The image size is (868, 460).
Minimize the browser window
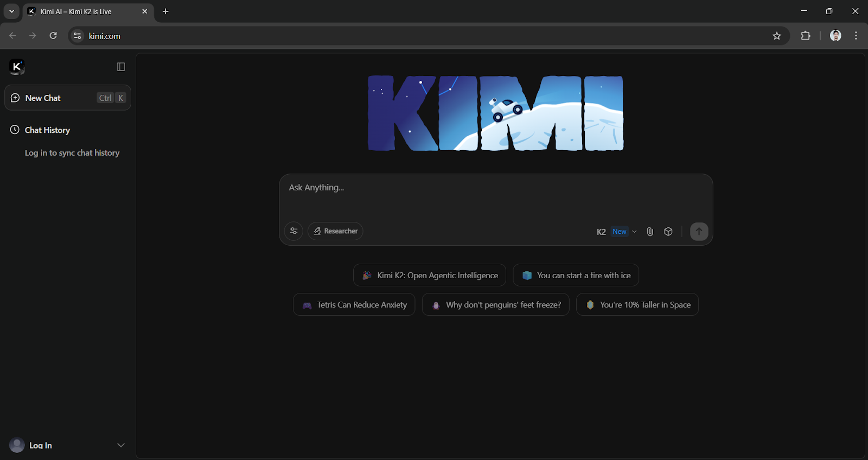point(804,11)
